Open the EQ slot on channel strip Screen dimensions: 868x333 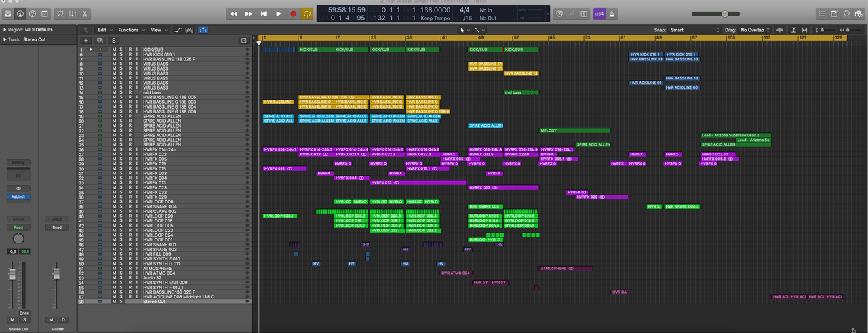(x=18, y=176)
